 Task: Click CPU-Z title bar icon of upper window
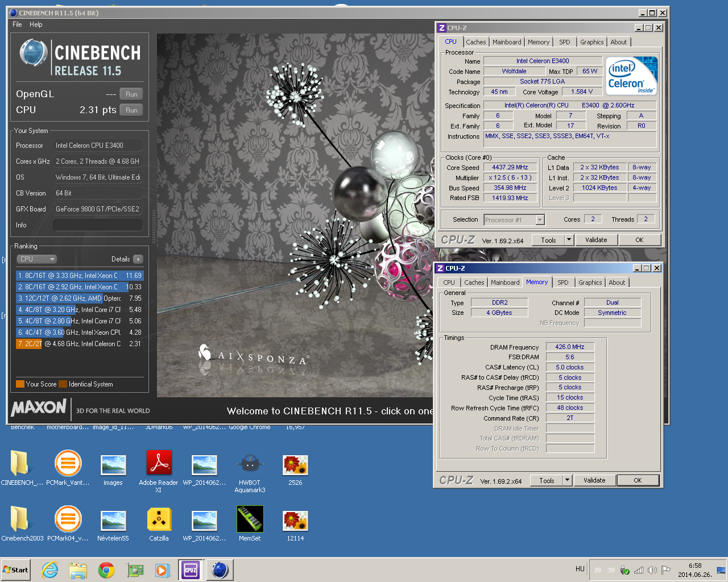pos(441,28)
